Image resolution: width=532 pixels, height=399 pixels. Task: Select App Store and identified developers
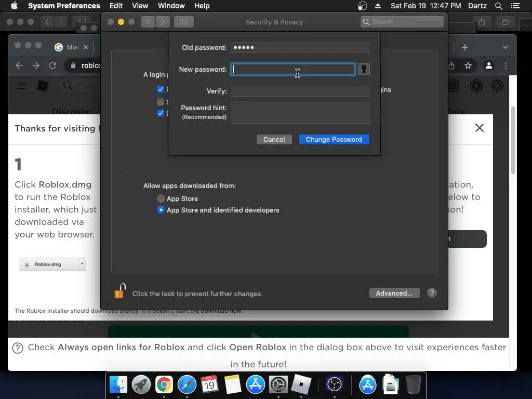click(161, 210)
